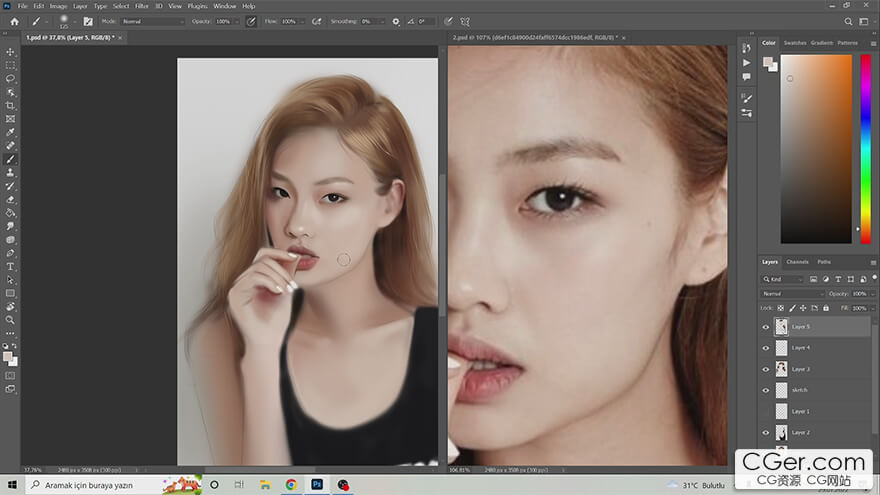Screen dimensions: 880x495
Task: Open the blend Mode dropdown in options bar
Action: [x=153, y=21]
